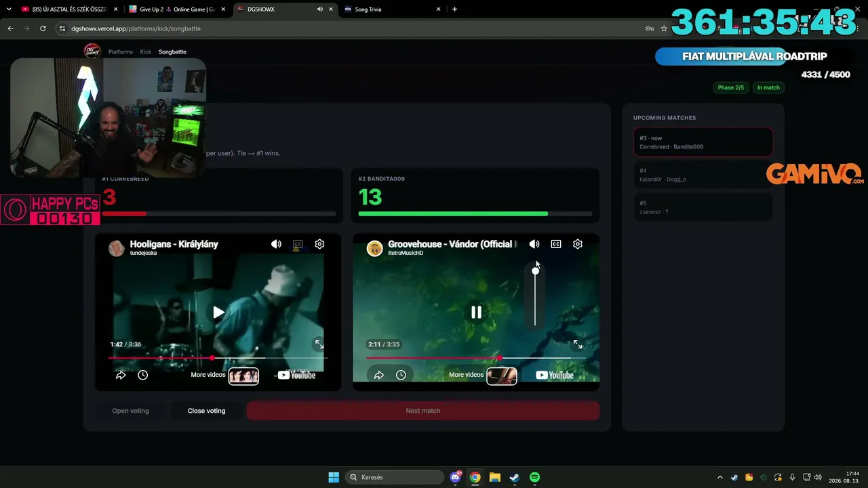Image resolution: width=868 pixels, height=488 pixels.
Task: Switch to the Song Trivia tab
Action: [x=392, y=9]
